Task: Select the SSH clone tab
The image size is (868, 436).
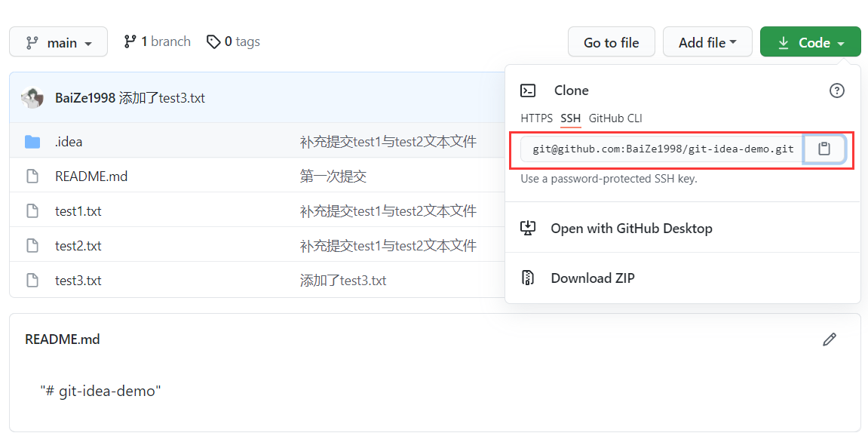Action: click(571, 118)
